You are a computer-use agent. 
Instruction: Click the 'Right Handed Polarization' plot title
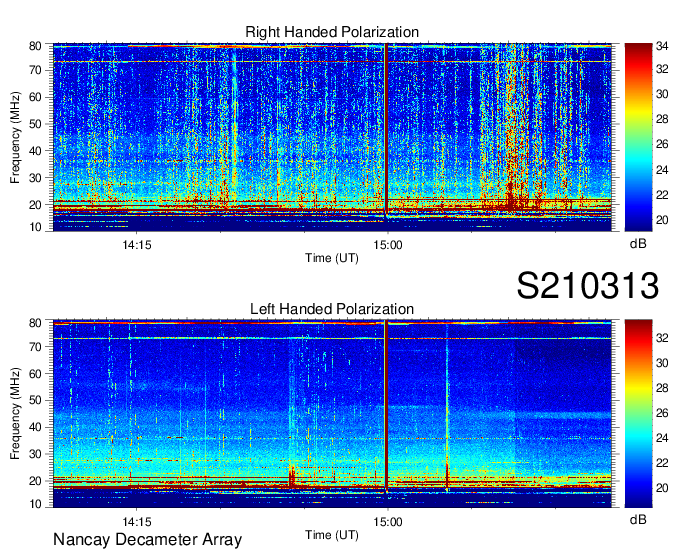click(x=332, y=32)
